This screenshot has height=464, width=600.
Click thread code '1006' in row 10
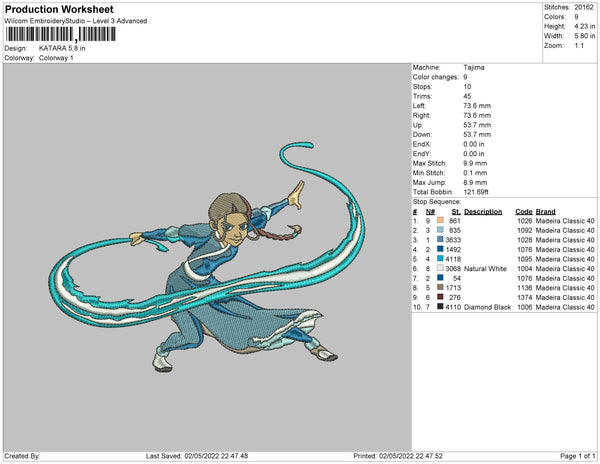(x=525, y=307)
